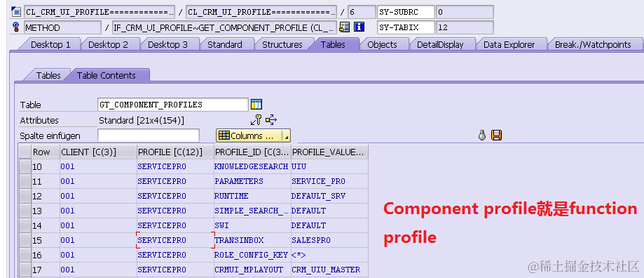Viewport: 644px width, 278px height.
Task: Click the CRM_UIU_MASTER value cell
Action: click(x=329, y=270)
